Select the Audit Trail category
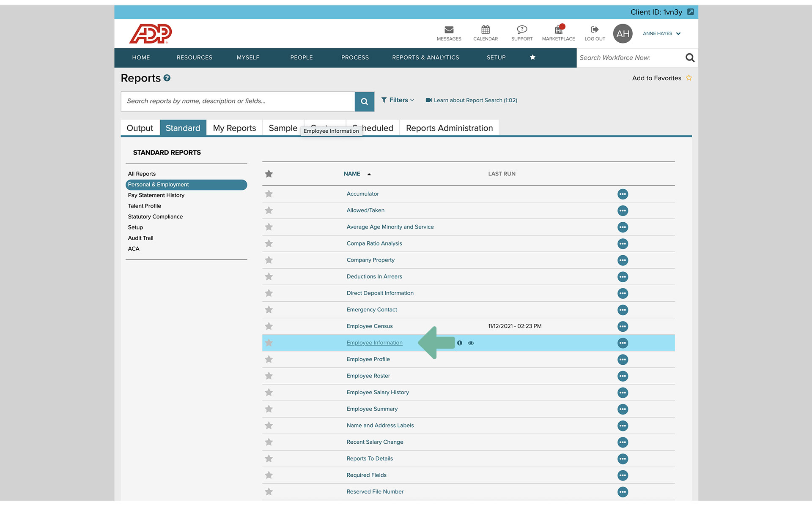 [x=140, y=238]
